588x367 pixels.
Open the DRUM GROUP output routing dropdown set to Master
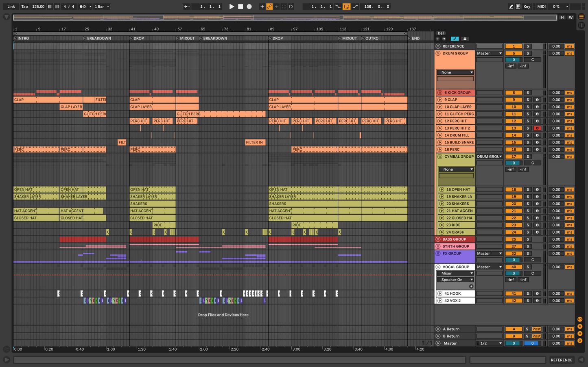click(x=490, y=53)
